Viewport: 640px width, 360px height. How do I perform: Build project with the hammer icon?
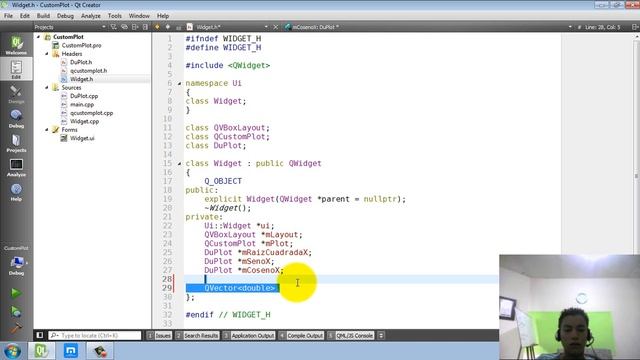(x=16, y=328)
